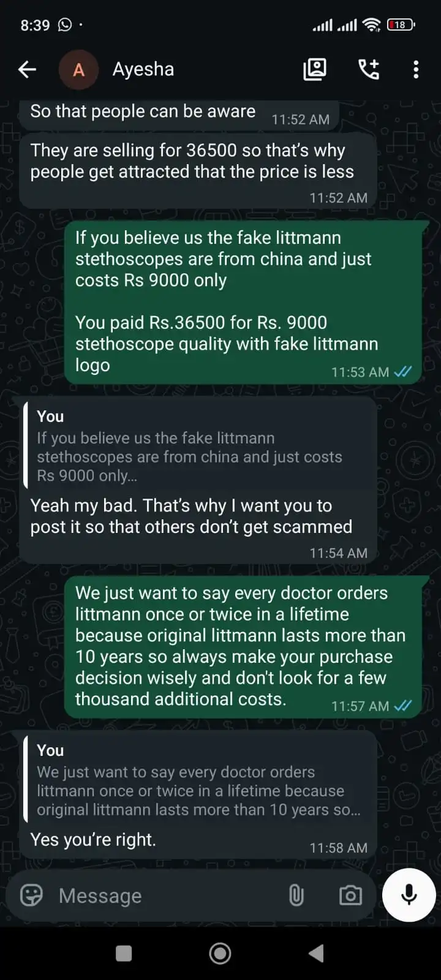441x980 pixels.
Task: Tap the back arrow to leave chat
Action: click(x=27, y=70)
